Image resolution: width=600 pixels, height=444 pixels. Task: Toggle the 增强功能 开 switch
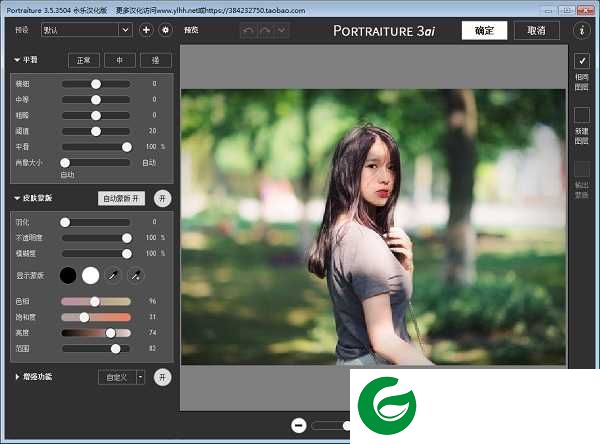[x=162, y=377]
